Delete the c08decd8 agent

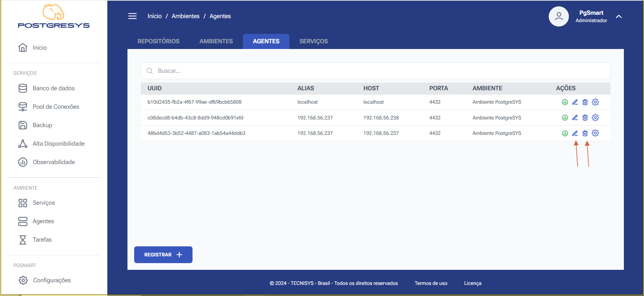(585, 117)
